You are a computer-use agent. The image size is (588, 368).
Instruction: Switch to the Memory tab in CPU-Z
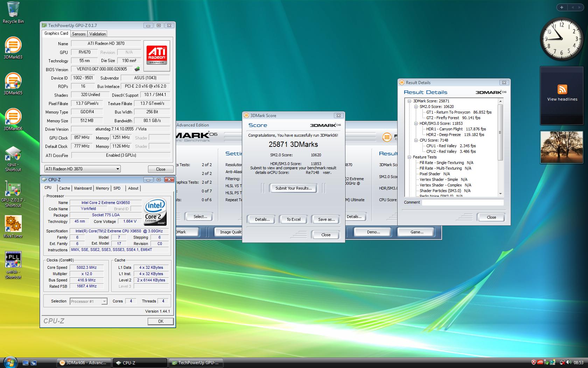coord(103,188)
